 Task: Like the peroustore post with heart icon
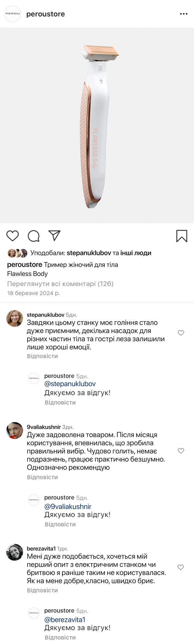[x=13, y=236]
